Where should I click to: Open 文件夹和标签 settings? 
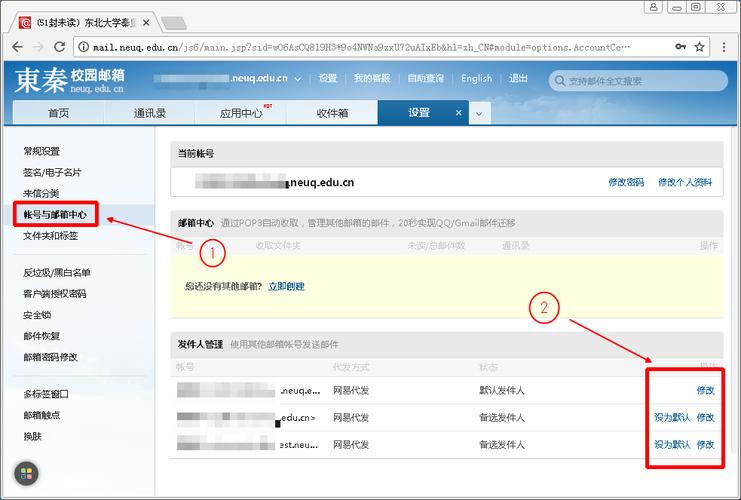[x=51, y=235]
